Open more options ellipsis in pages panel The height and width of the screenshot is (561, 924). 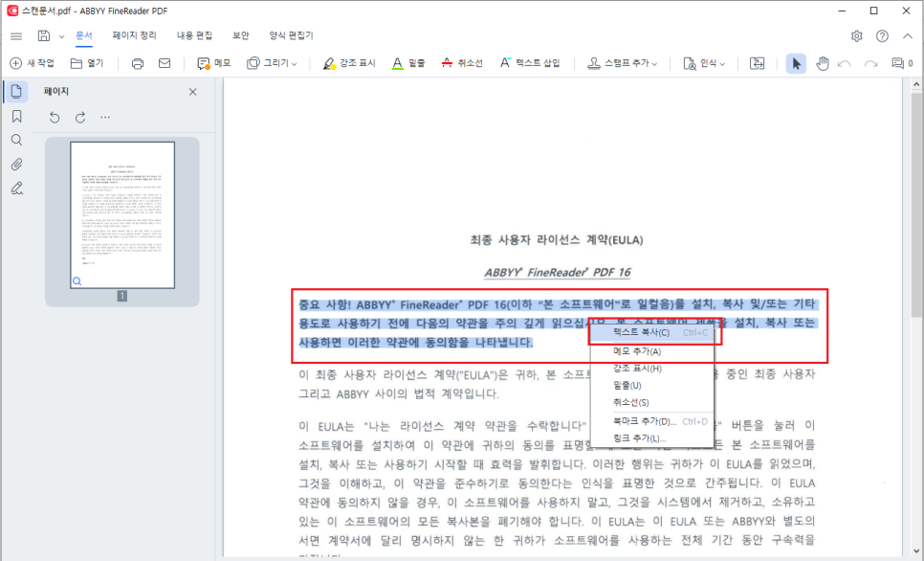coord(105,118)
